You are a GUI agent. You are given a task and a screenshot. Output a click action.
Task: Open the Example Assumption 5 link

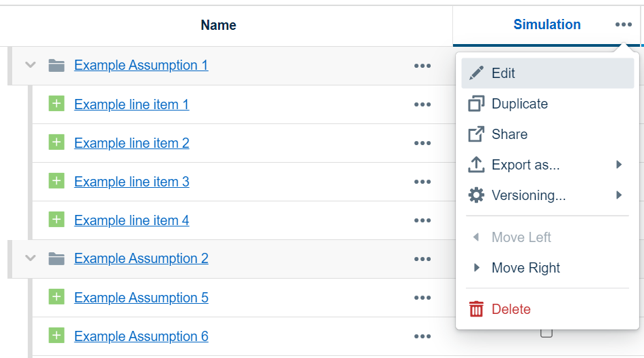pyautogui.click(x=141, y=298)
